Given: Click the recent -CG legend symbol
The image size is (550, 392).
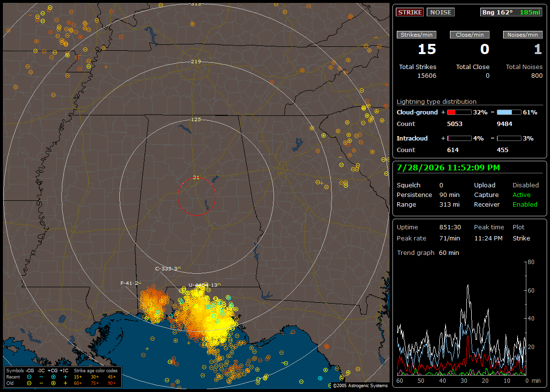Looking at the screenshot, I should tap(29, 377).
